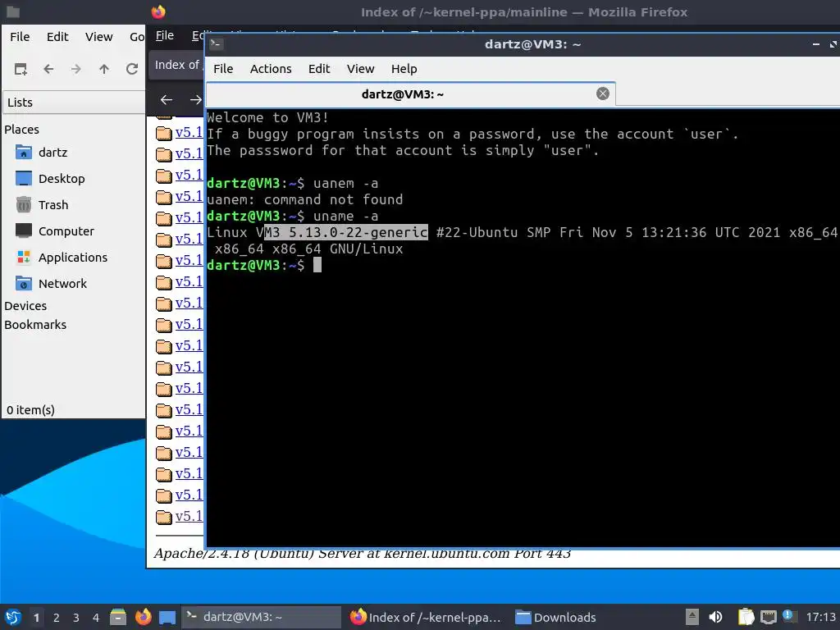Activate Downloads window taskbar button

point(555,617)
